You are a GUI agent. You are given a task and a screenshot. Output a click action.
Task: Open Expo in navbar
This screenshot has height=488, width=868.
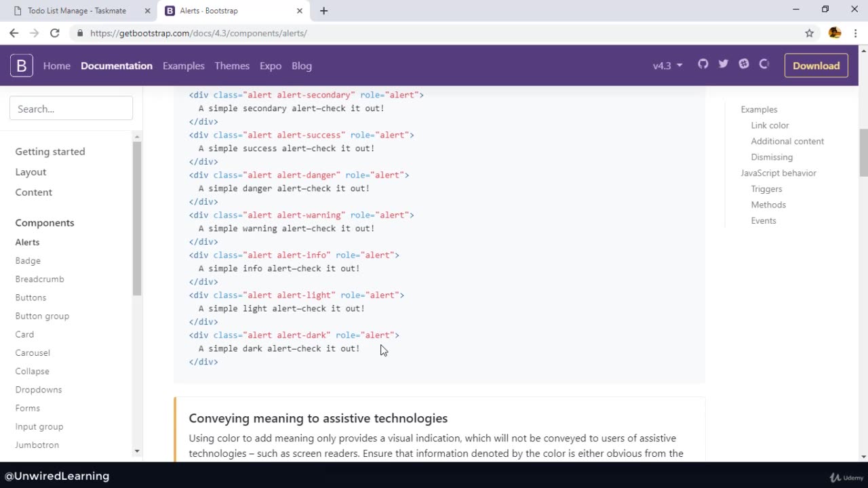tap(270, 66)
